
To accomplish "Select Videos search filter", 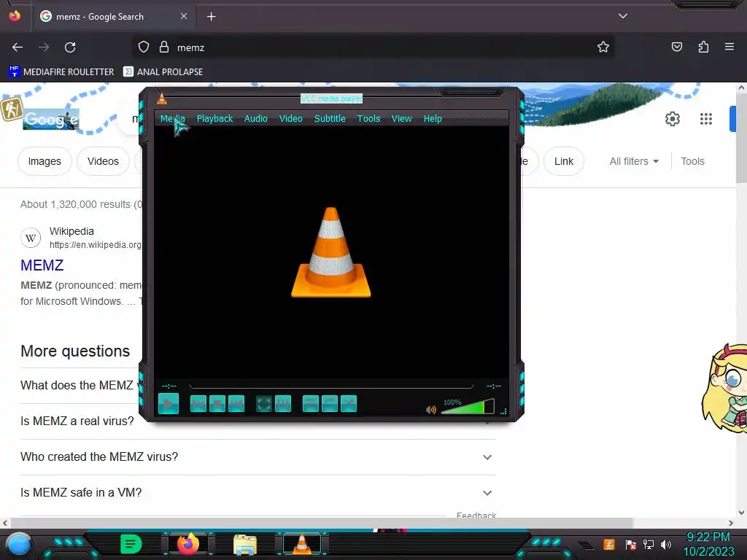I will tap(103, 161).
